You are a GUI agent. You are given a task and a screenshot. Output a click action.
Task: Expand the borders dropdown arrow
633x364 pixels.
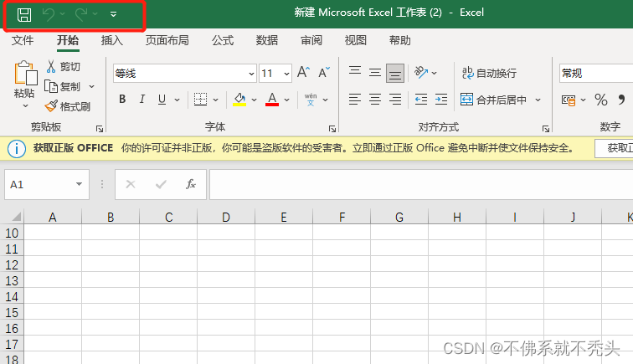(215, 100)
